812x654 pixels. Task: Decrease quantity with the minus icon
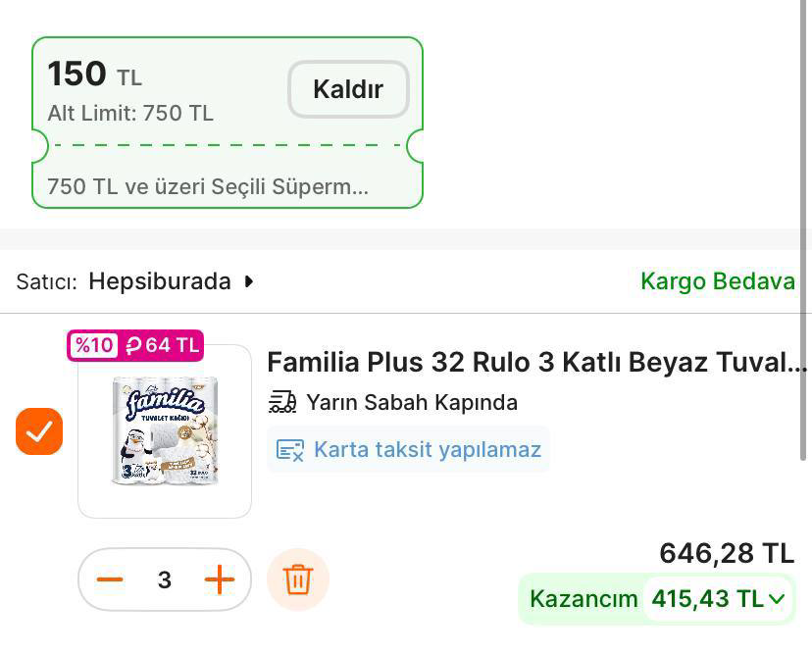(x=110, y=579)
